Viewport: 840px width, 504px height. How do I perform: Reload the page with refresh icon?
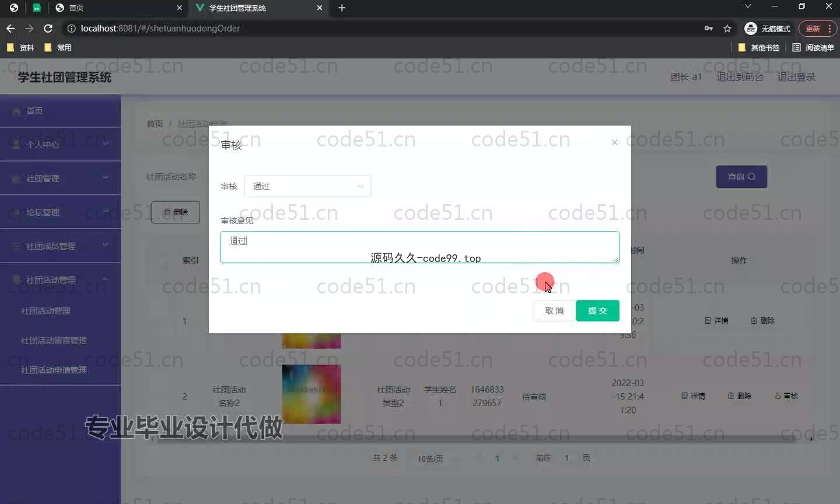(x=48, y=28)
